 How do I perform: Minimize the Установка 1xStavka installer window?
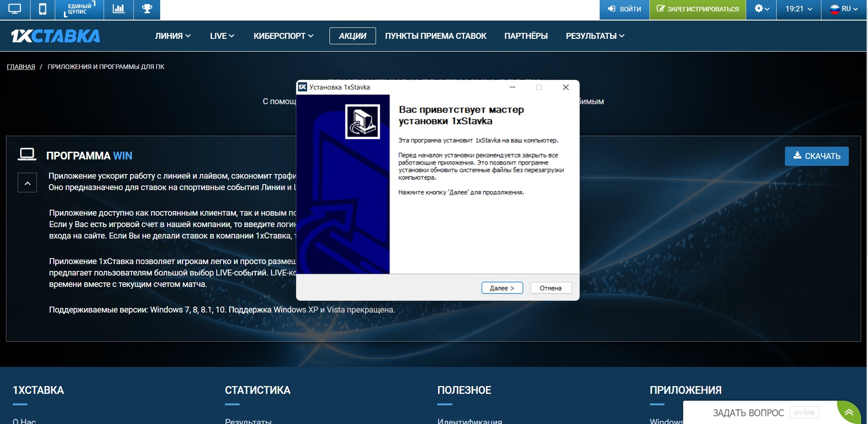[512, 87]
